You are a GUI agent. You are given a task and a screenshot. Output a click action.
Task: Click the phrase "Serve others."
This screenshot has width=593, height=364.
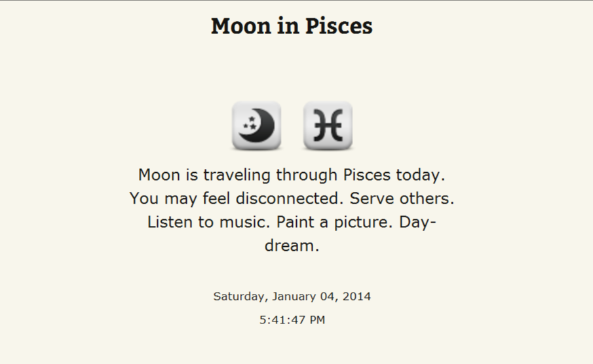[402, 198]
